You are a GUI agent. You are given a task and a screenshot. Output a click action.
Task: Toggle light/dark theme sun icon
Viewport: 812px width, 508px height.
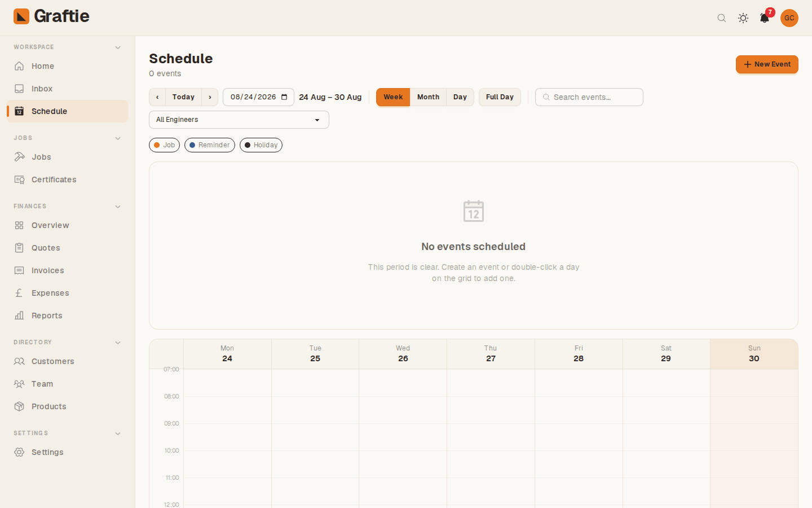[743, 18]
